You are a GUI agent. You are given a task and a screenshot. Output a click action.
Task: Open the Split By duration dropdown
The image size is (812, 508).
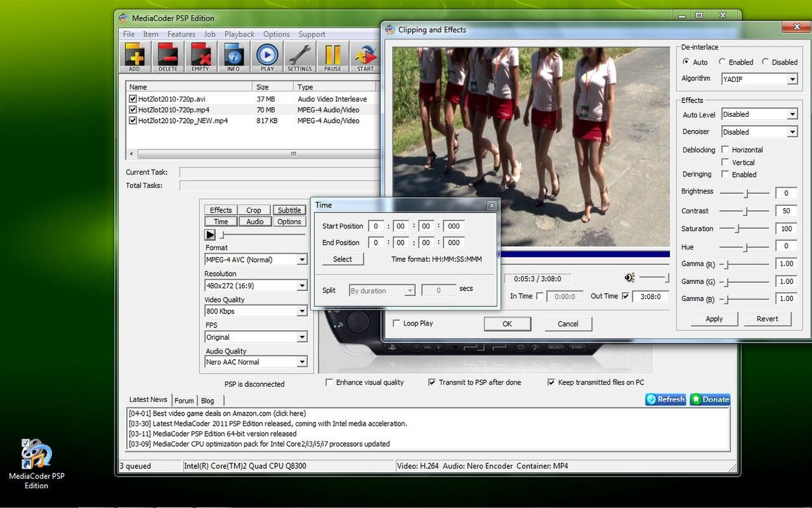point(382,291)
